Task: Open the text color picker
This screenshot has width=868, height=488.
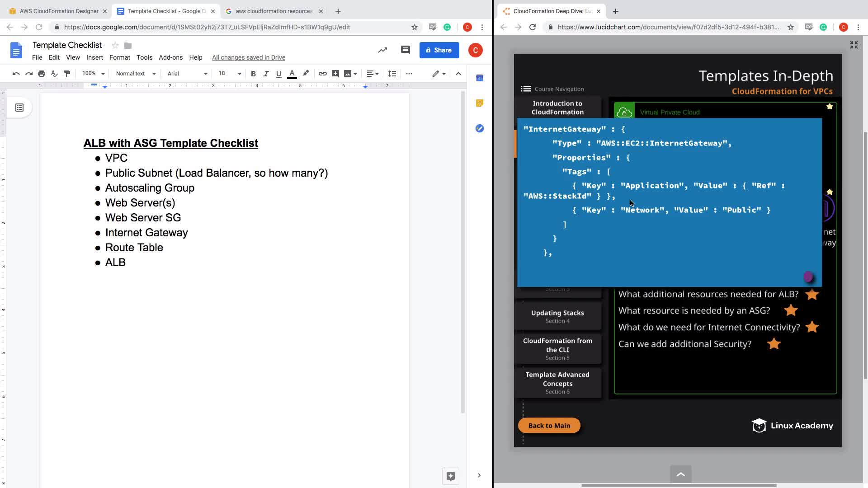Action: (x=292, y=74)
